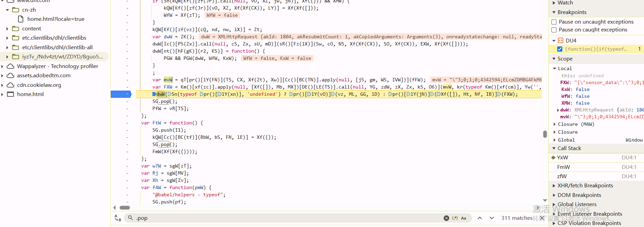Clear the .pop search text
This screenshot has height=227, width=644.
click(446, 218)
